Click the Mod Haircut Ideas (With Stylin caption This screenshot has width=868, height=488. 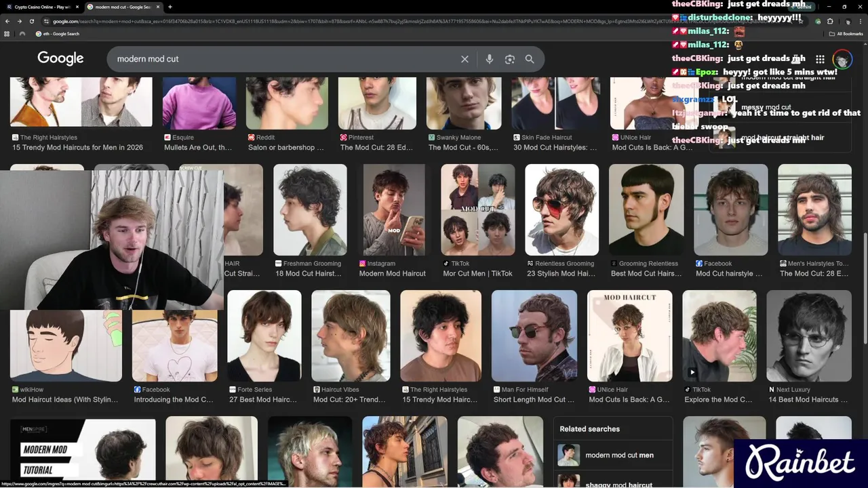point(65,399)
